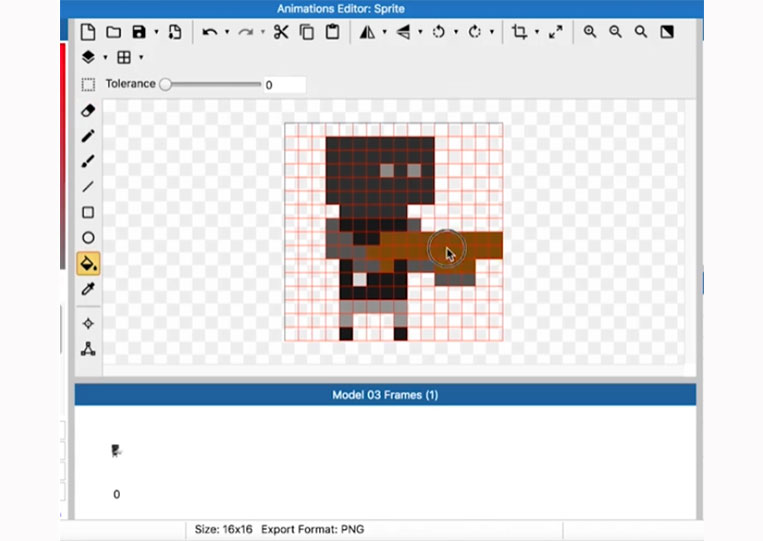Open the undo history dropdown arrow
This screenshot has height=541, width=763.
tap(227, 32)
